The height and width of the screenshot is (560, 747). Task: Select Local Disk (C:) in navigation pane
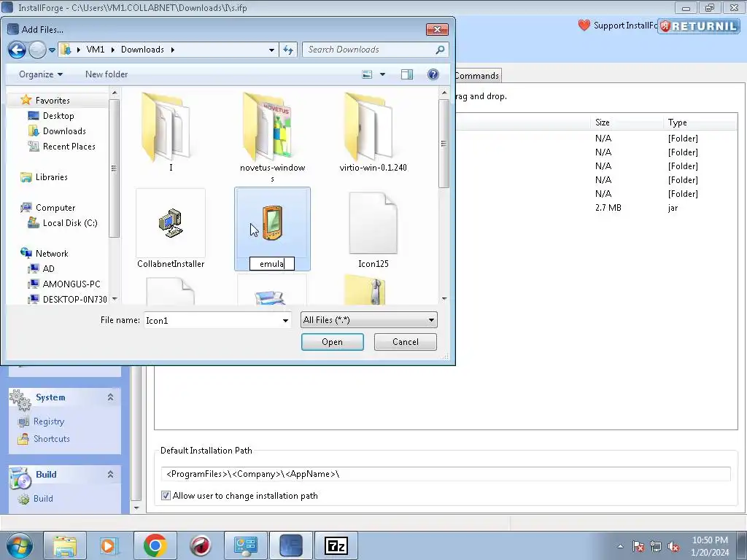pos(69,223)
